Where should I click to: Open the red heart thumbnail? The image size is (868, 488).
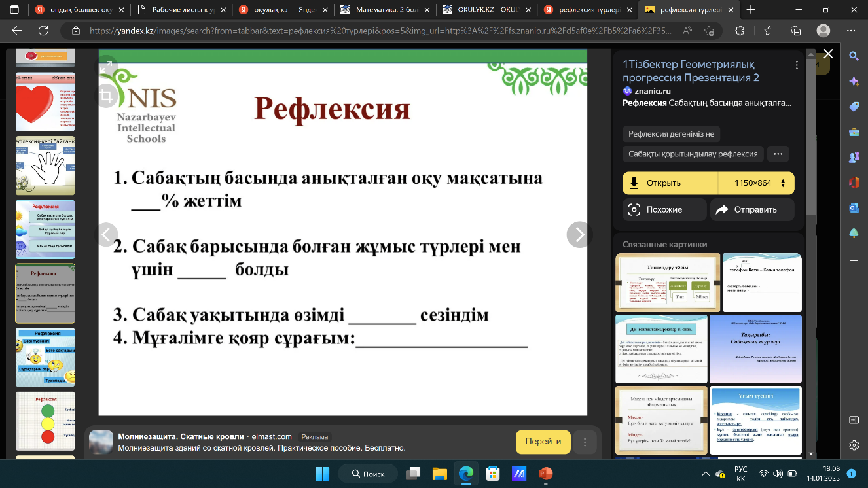[45, 102]
